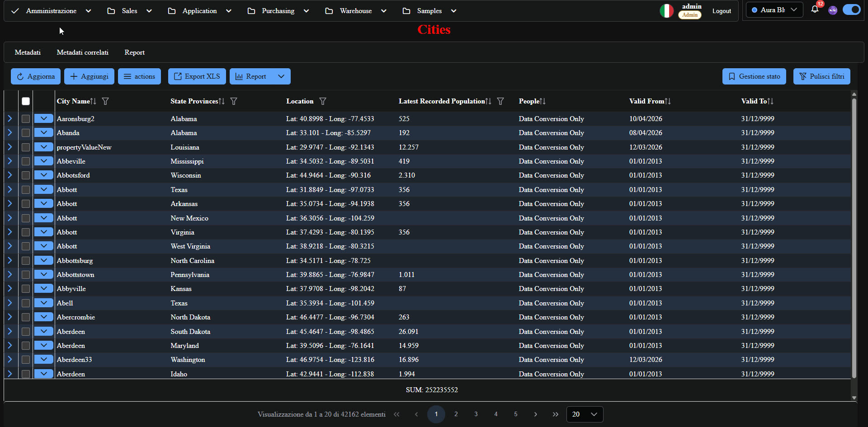The image size is (868, 427).
Task: Check the Abbottstown row checkbox
Action: (26, 275)
